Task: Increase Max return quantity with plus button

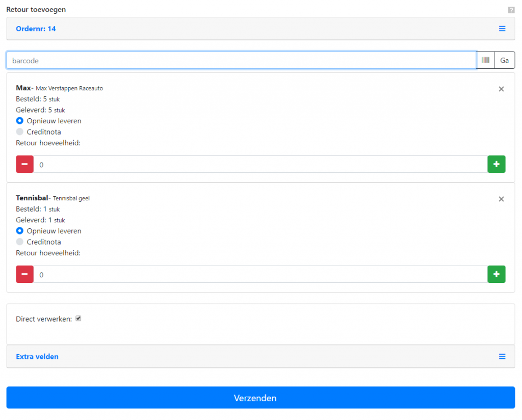Action: (x=496, y=164)
